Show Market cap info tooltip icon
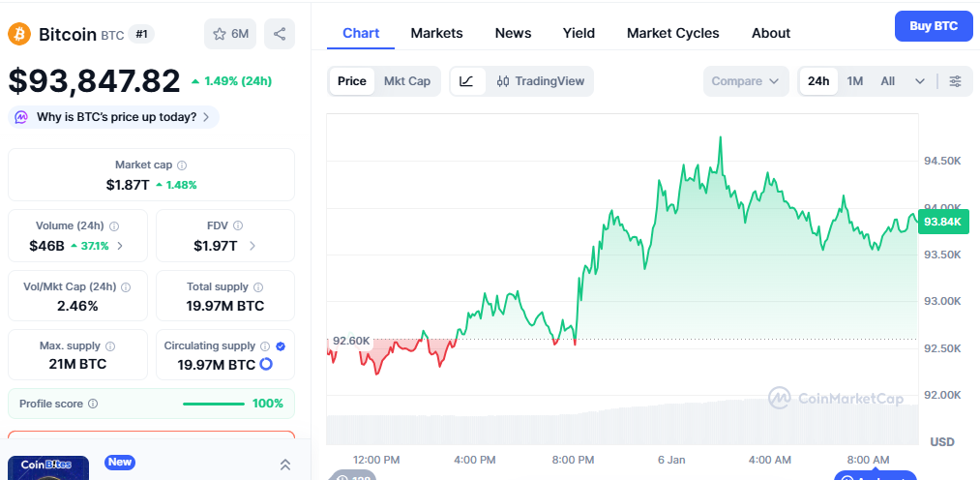 tap(182, 165)
